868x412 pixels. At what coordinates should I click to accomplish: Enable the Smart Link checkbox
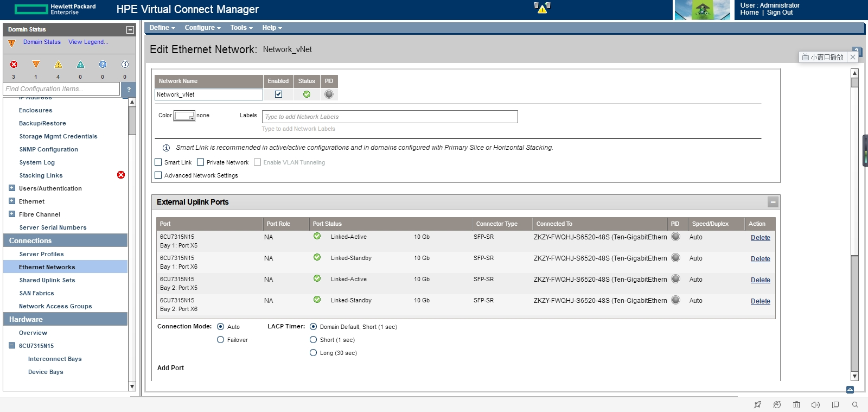158,162
